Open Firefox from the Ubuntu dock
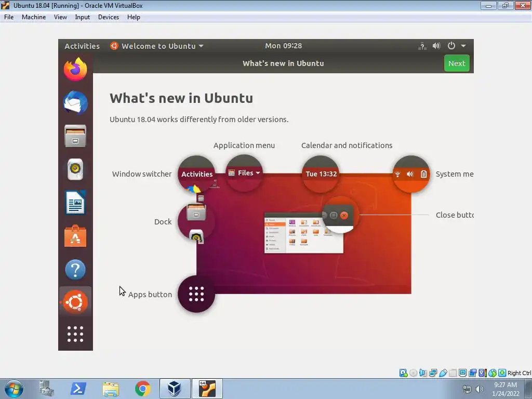Viewport: 532px width, 399px height. (x=75, y=69)
